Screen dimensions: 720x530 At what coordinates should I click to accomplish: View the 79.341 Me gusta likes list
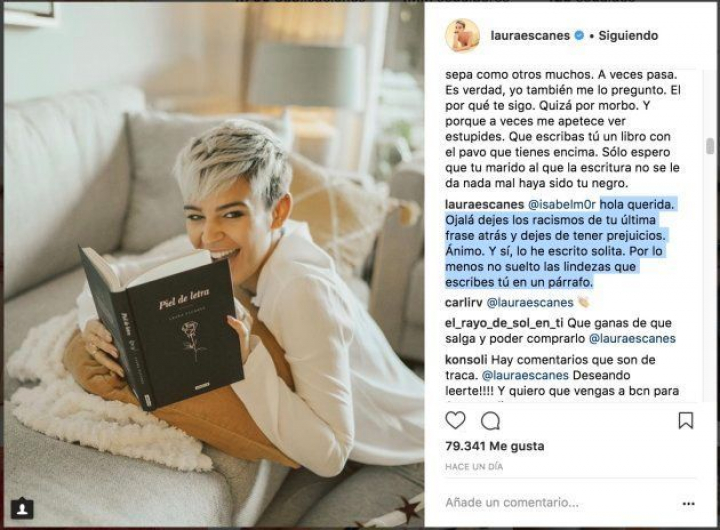pos(495,446)
